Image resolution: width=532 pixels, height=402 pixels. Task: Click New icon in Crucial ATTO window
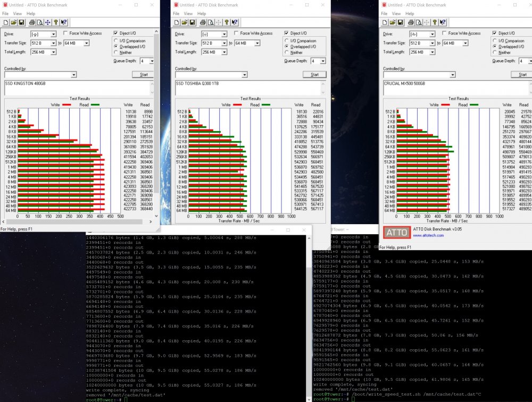[x=385, y=22]
